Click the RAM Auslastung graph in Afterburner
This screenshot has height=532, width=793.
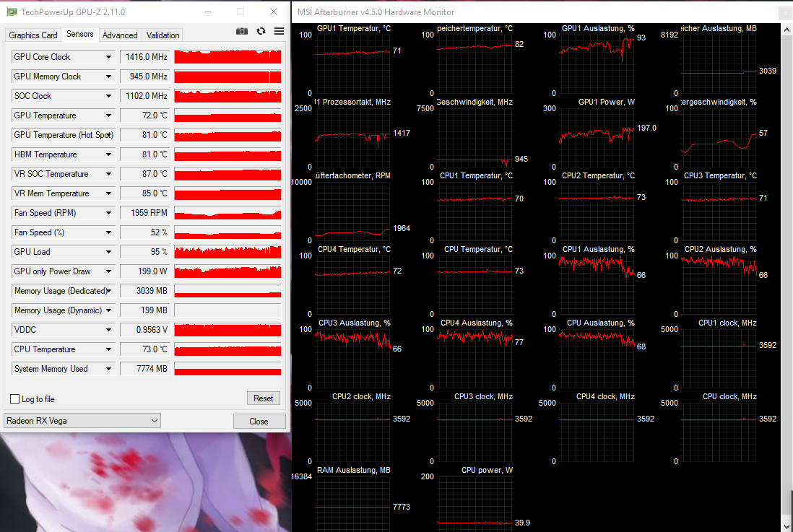point(352,504)
